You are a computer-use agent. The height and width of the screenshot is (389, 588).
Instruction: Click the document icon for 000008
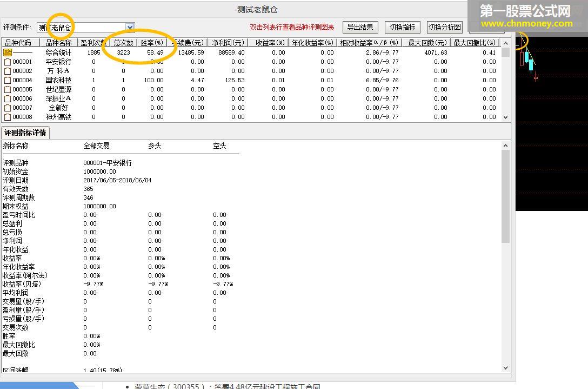[x=7, y=117]
